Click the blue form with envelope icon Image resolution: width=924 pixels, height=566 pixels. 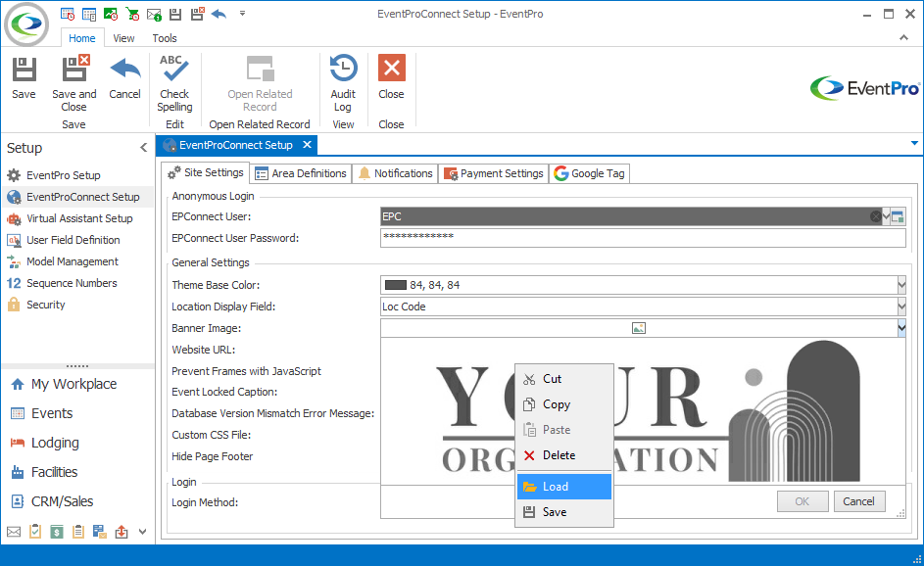coord(100,532)
